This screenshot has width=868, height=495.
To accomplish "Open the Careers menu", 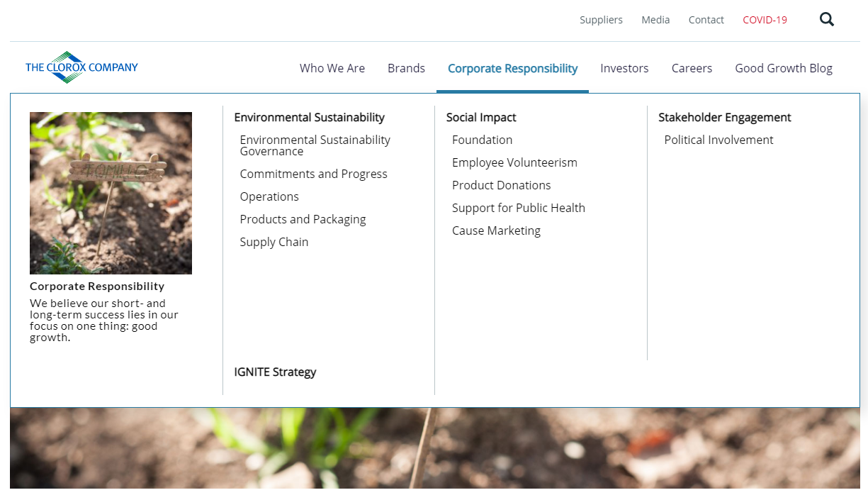I will pyautogui.click(x=692, y=68).
